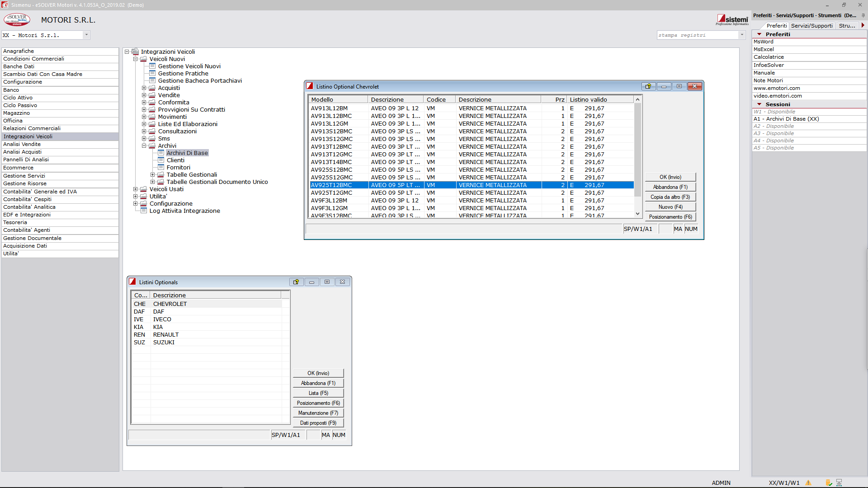
Task: Click Gestione Pratiche document icon
Action: click(152, 73)
